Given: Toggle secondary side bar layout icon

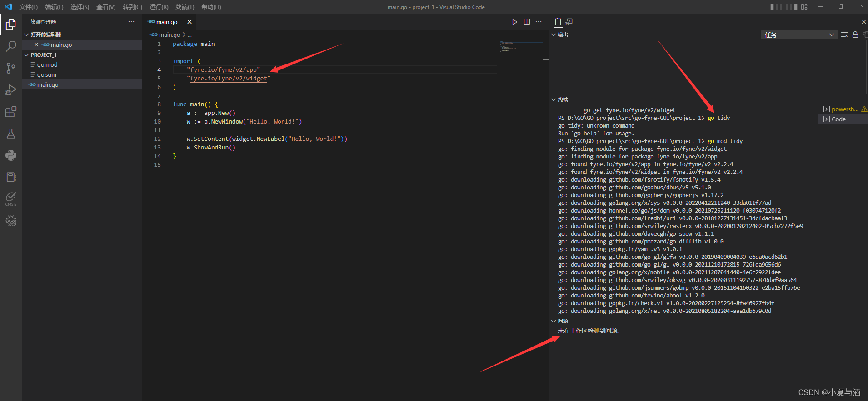Looking at the screenshot, I should click(x=794, y=7).
